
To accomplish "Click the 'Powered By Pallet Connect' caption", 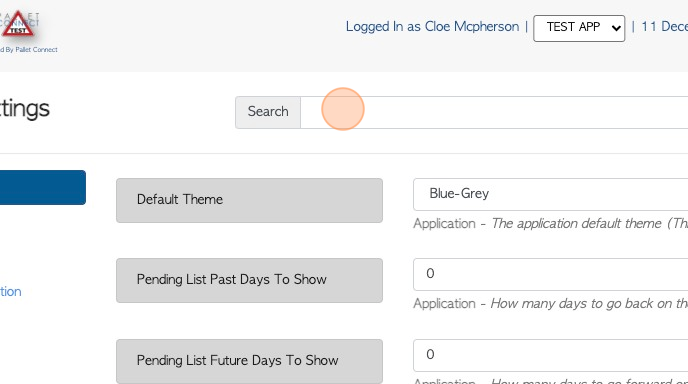I will click(29, 50).
